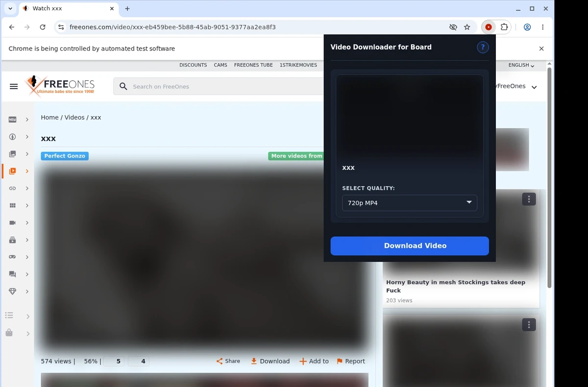Viewport: 588px width, 387px height.
Task: Focus the Search on FreeOnes field
Action: coord(219,86)
